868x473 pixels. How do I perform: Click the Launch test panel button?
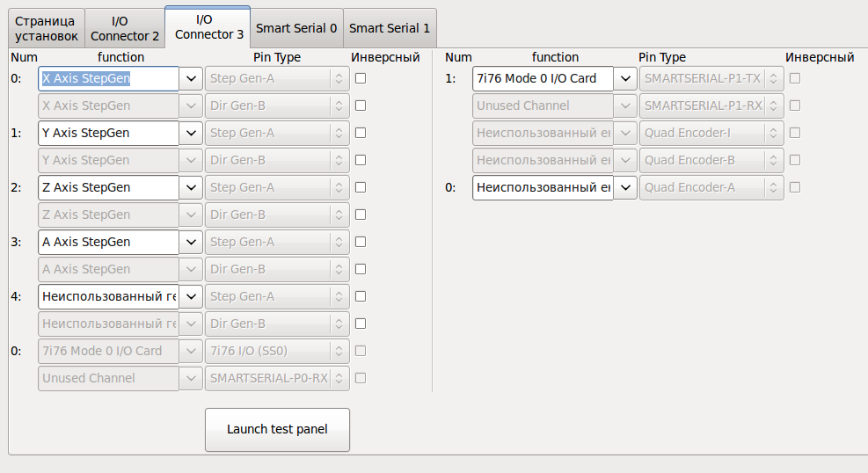277,430
